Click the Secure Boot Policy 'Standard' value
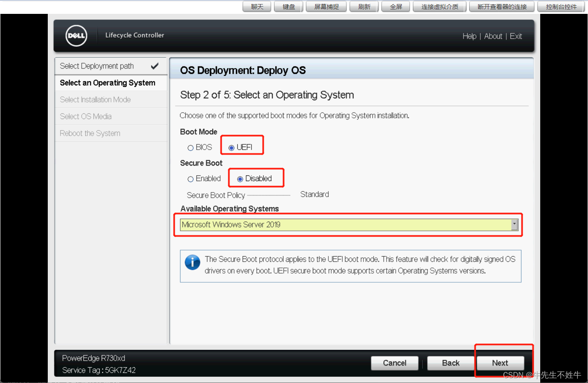 coord(314,195)
